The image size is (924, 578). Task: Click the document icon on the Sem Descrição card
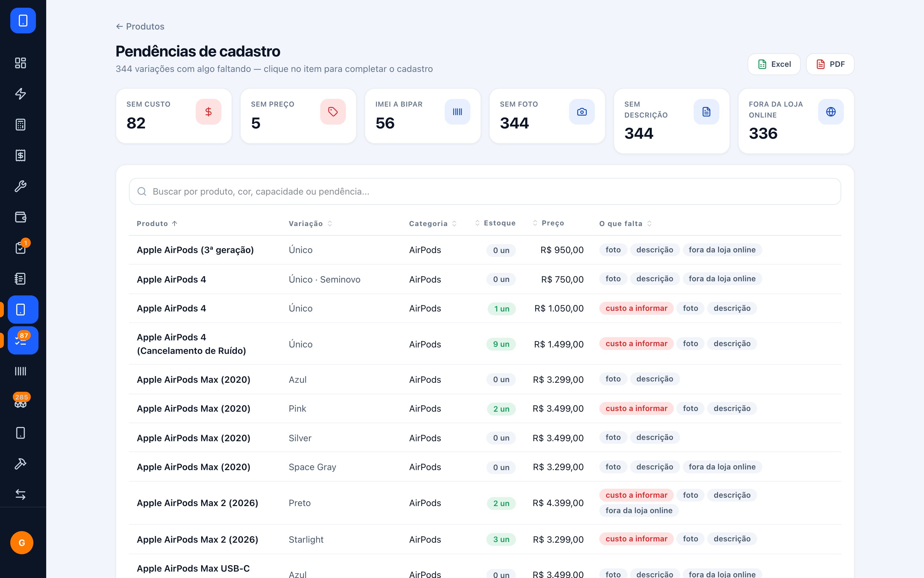tap(706, 112)
